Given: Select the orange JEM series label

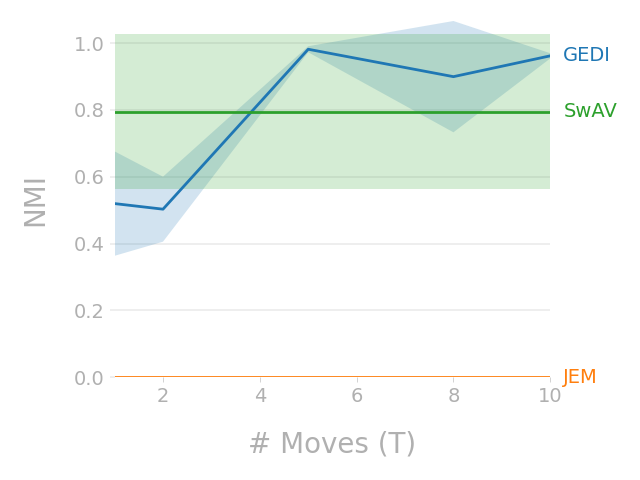Looking at the screenshot, I should tap(579, 378).
